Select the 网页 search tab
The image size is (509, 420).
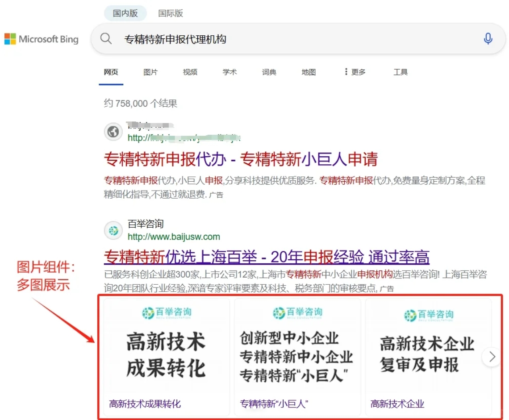click(111, 72)
